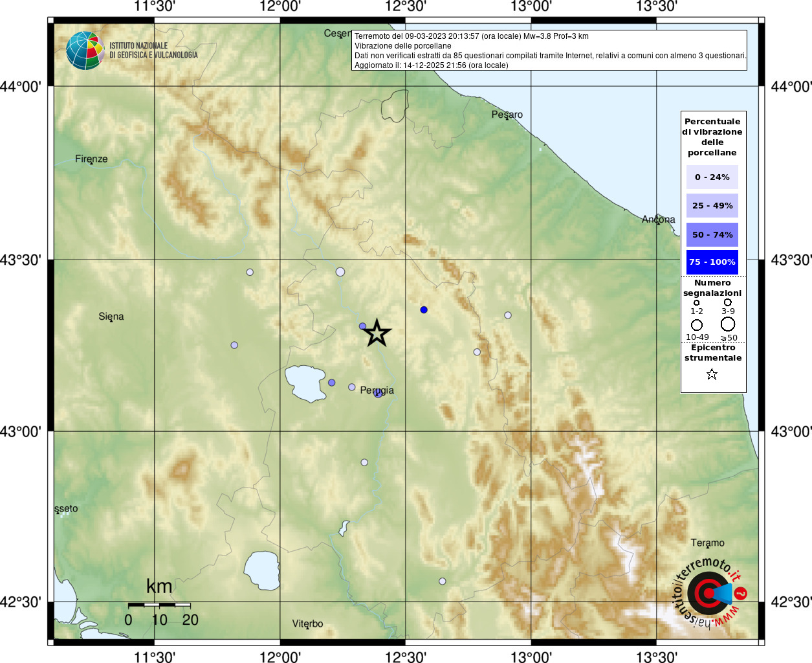
Task: Click the 'Percentuale di vibrazione delle porcellane' legend title
Action: click(x=712, y=137)
